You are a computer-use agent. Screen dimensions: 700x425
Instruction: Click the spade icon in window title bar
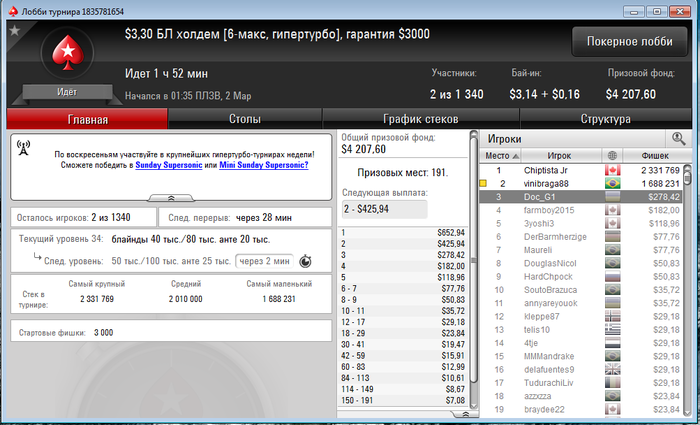tap(13, 11)
